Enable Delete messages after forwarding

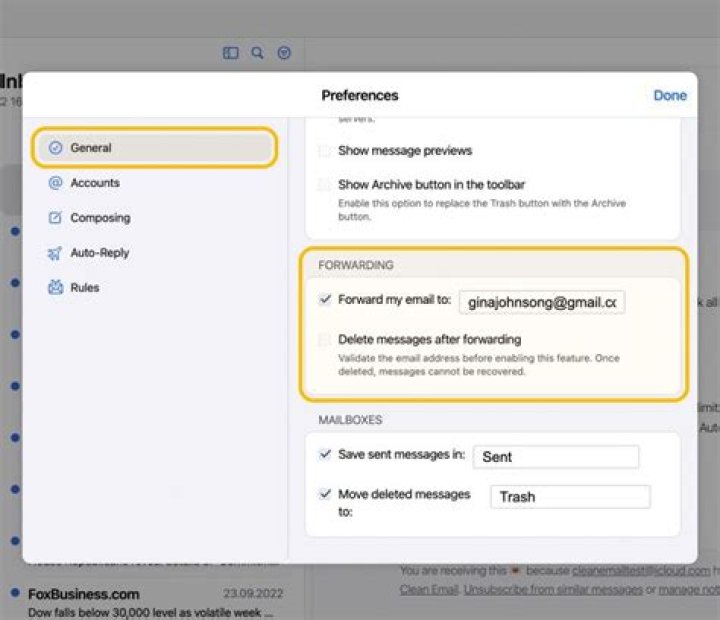(x=324, y=340)
